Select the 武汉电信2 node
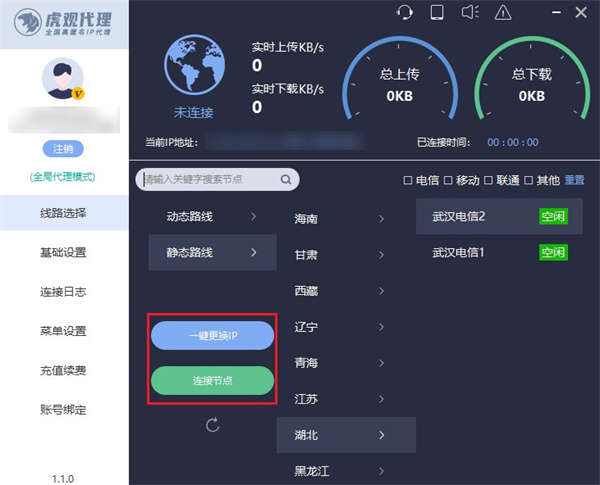The height and width of the screenshot is (485, 600). point(499,216)
